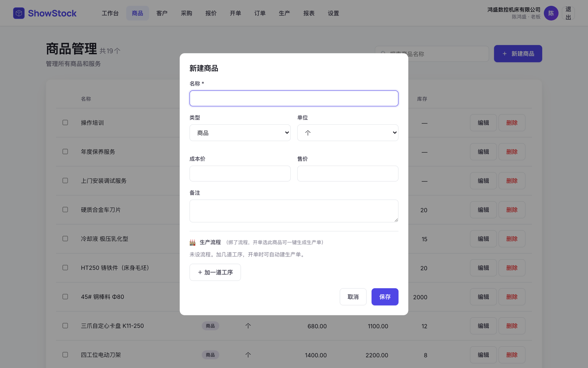
Task: Toggle checkbox for 冷却液 极压乳化型
Action: coord(65,239)
